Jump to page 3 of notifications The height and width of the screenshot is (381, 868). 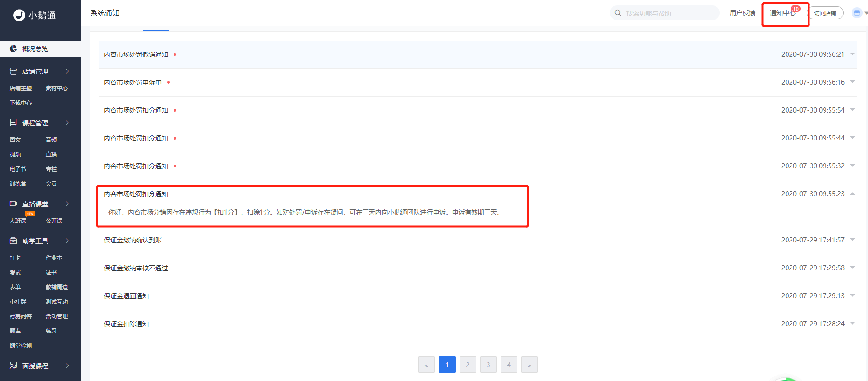(x=488, y=365)
